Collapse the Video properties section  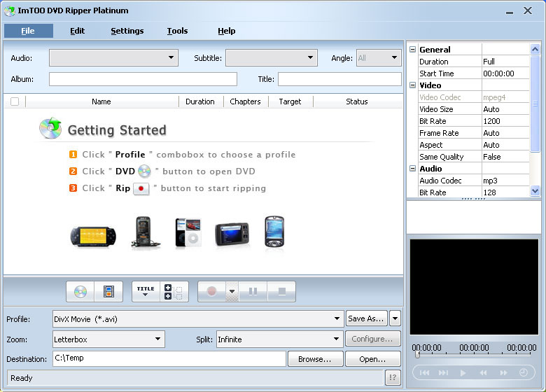pyautogui.click(x=413, y=85)
